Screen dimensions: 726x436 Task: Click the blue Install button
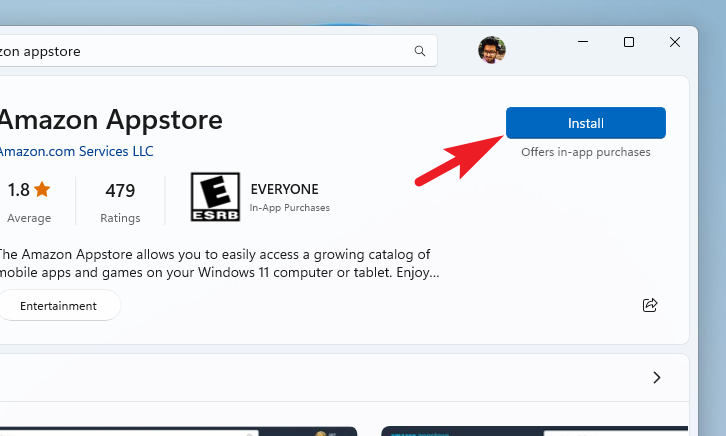tap(586, 123)
